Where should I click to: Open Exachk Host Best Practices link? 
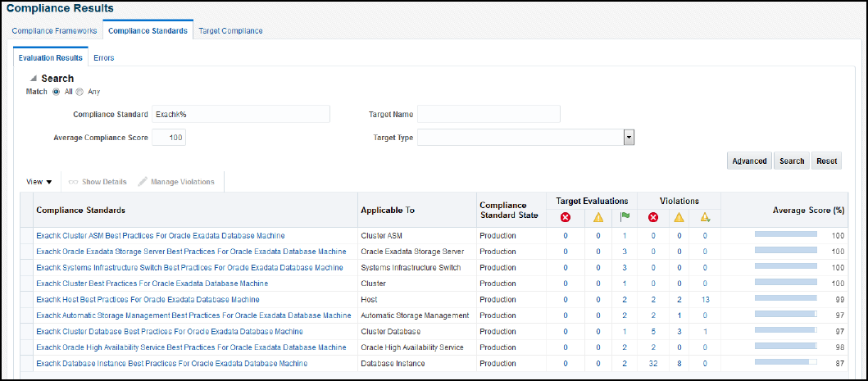coord(148,300)
